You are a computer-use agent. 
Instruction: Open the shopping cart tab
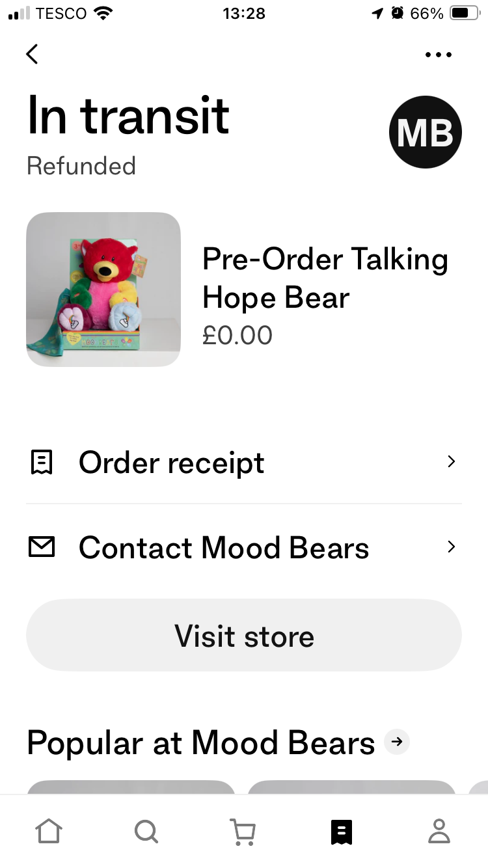(x=243, y=832)
